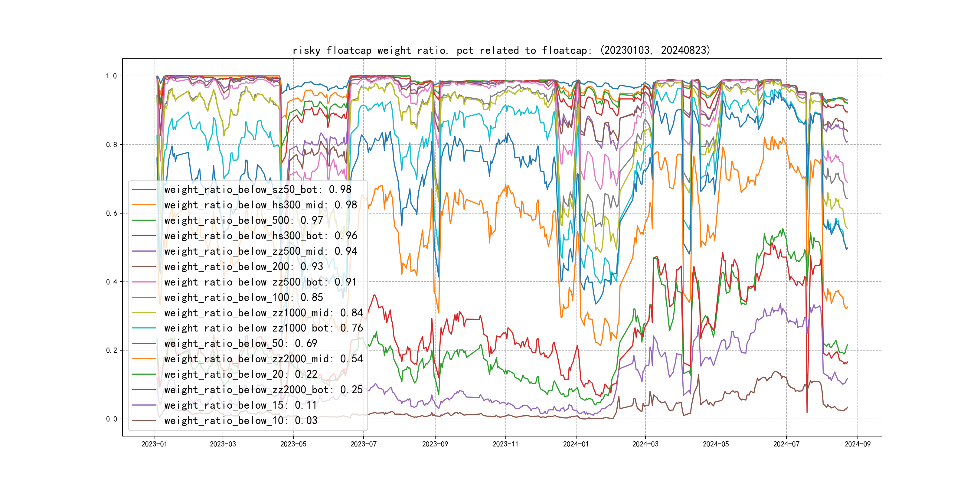Click legend entry weight_ratio_below_15: 0.11
This screenshot has width=980, height=490.
(x=240, y=405)
